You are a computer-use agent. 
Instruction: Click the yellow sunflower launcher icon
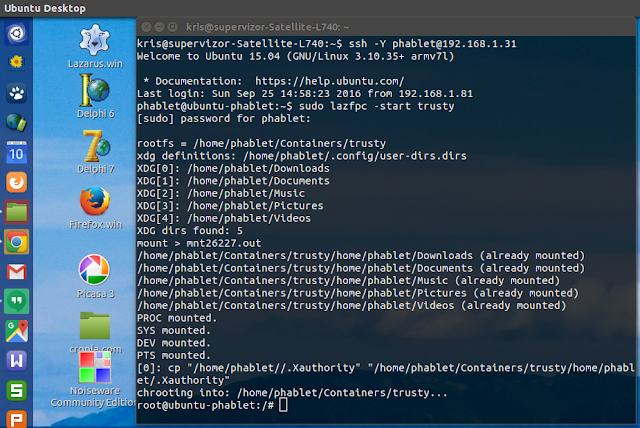[x=16, y=62]
